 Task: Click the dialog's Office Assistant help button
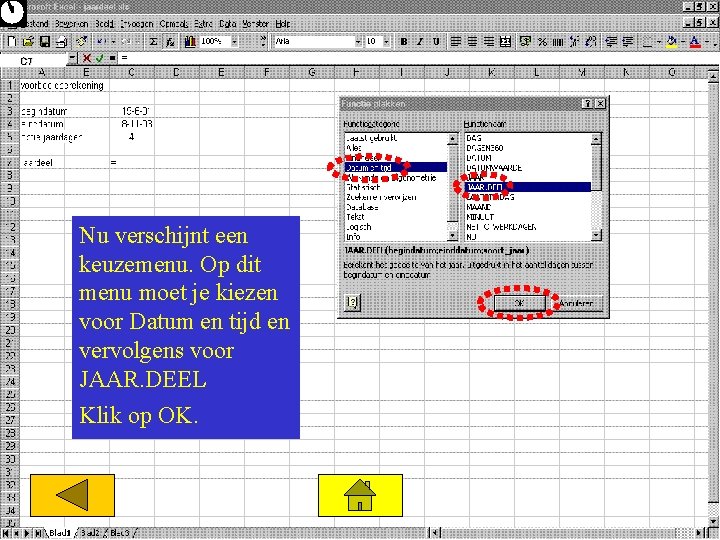coord(353,302)
